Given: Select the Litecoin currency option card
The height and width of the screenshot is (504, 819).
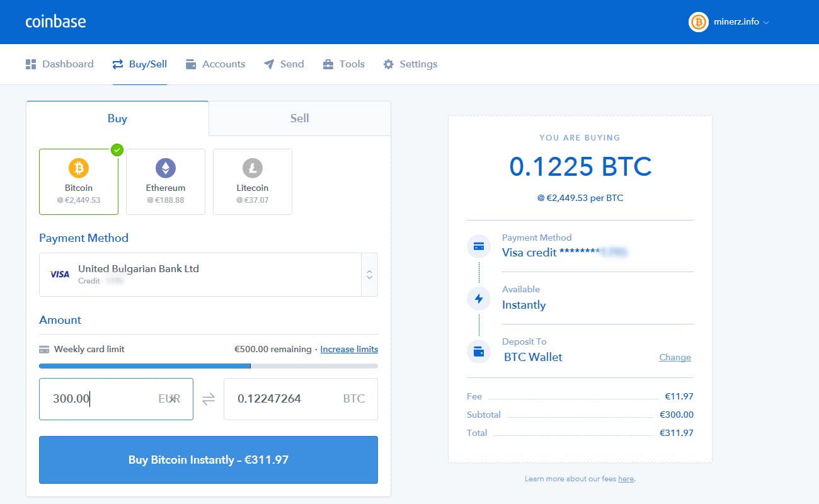Looking at the screenshot, I should click(253, 181).
